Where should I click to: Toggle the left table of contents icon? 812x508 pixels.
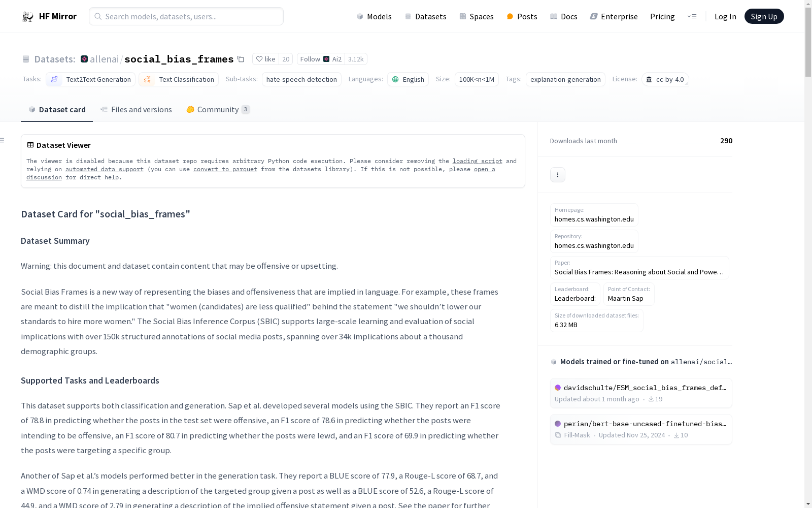[x=3, y=140]
